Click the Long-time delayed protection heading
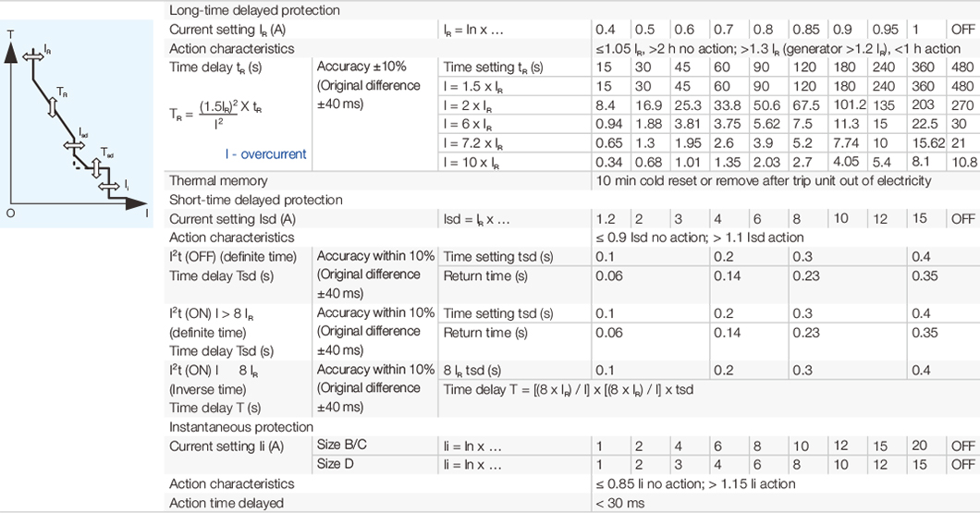980x513 pixels. (254, 10)
